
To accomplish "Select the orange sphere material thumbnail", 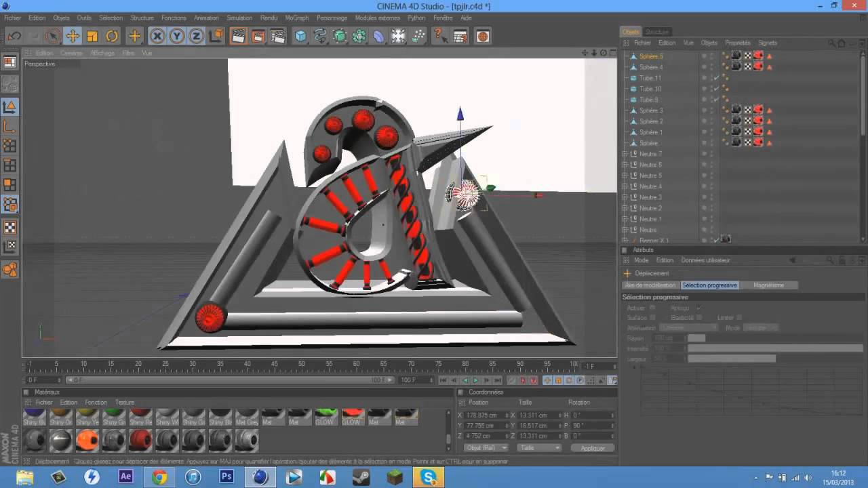I will tap(87, 441).
